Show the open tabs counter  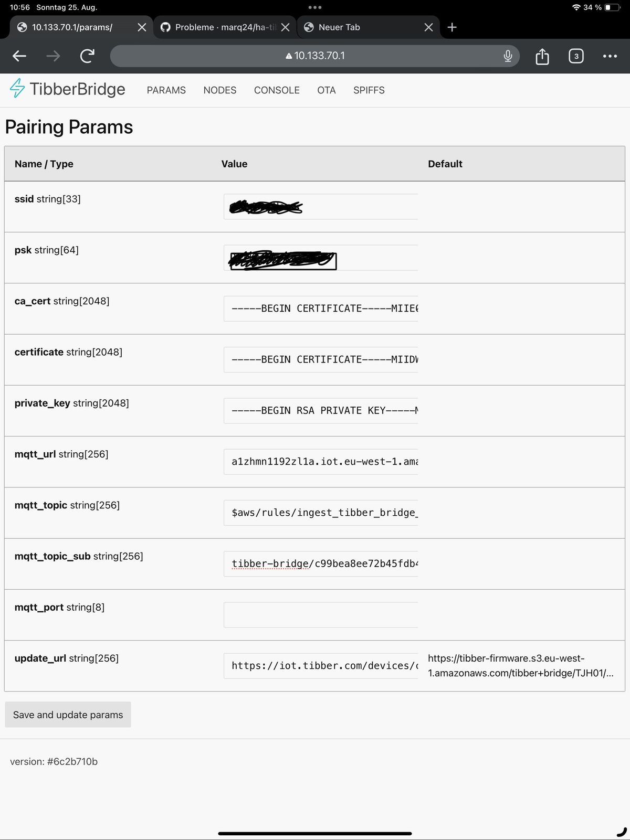coord(576,56)
